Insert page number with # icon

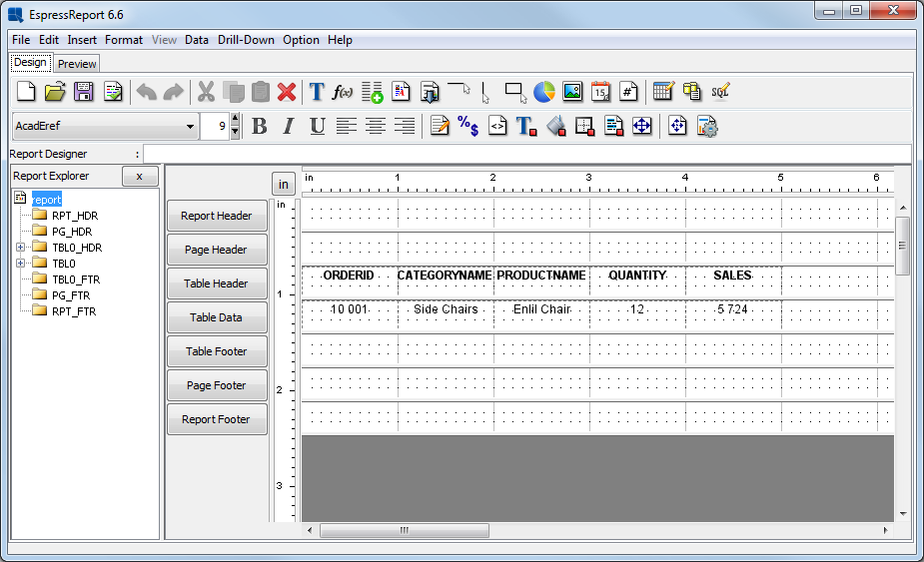coord(628,92)
